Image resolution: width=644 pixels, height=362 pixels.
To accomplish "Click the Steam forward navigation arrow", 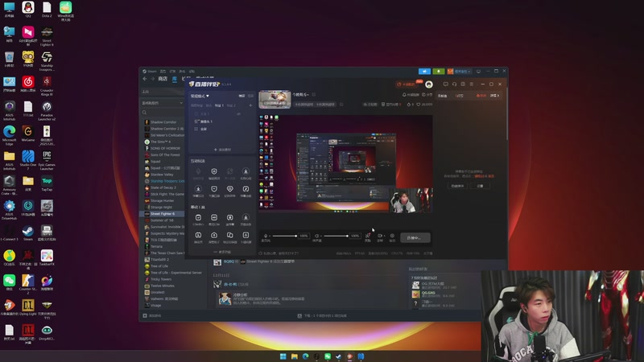I will [152, 78].
